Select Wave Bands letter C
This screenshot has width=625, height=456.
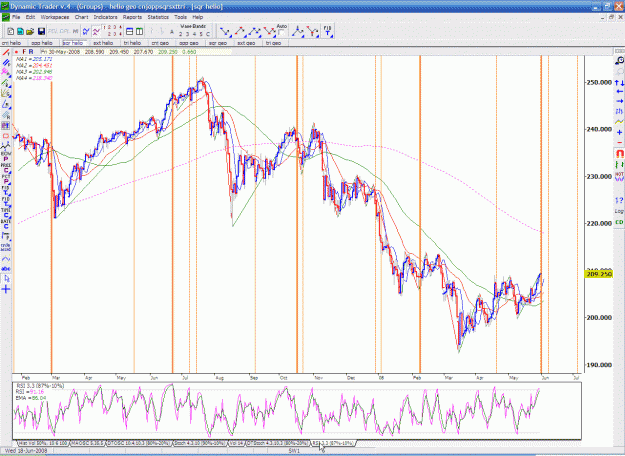(208, 34)
